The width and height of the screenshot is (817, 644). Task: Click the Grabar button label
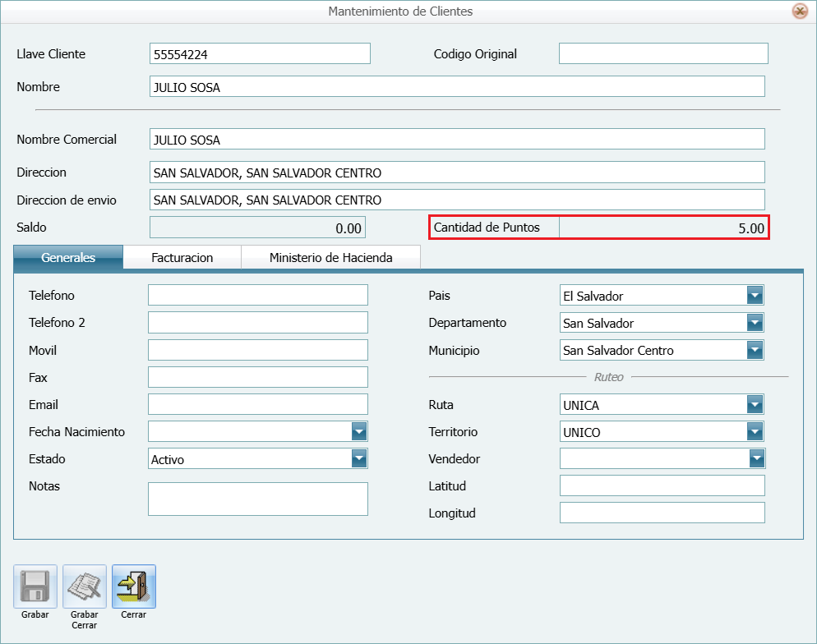tap(35, 614)
